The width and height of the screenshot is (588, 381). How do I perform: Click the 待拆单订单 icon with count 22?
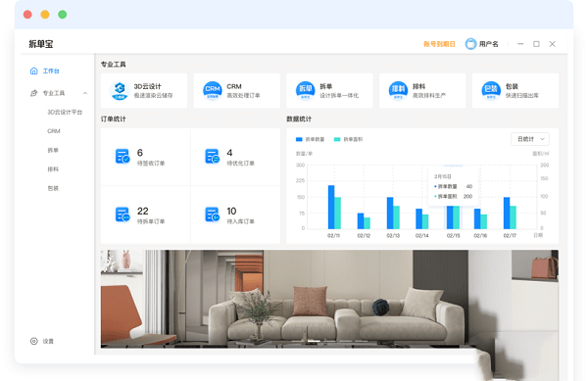point(122,214)
